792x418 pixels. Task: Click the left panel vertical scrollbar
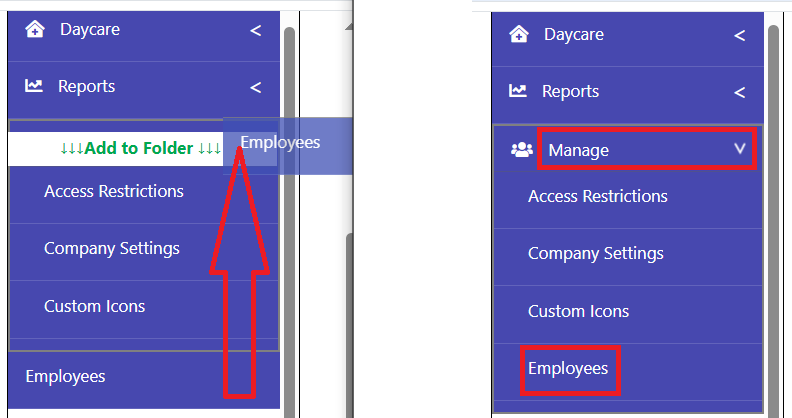point(289,222)
